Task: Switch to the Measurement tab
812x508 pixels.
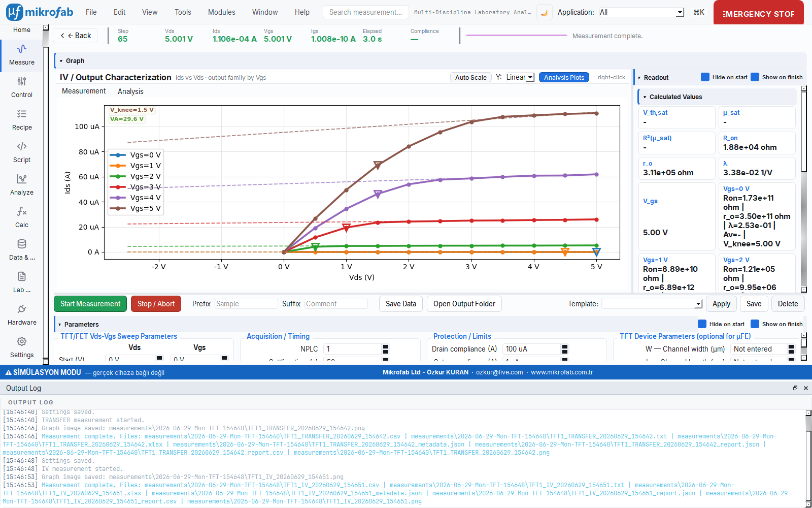Action: point(84,91)
